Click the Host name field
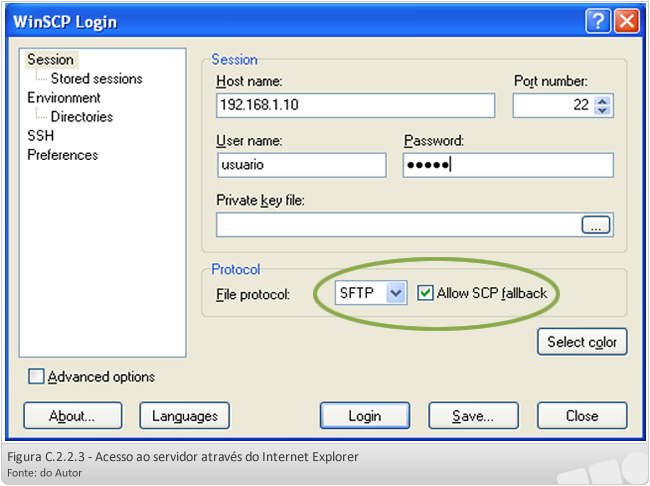The height and width of the screenshot is (486, 650). [x=355, y=105]
